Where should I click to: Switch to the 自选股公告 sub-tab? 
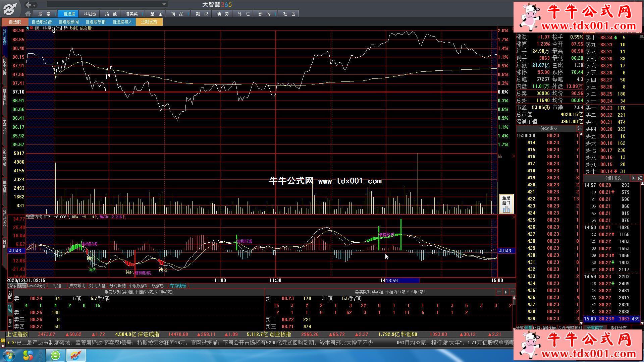42,22
